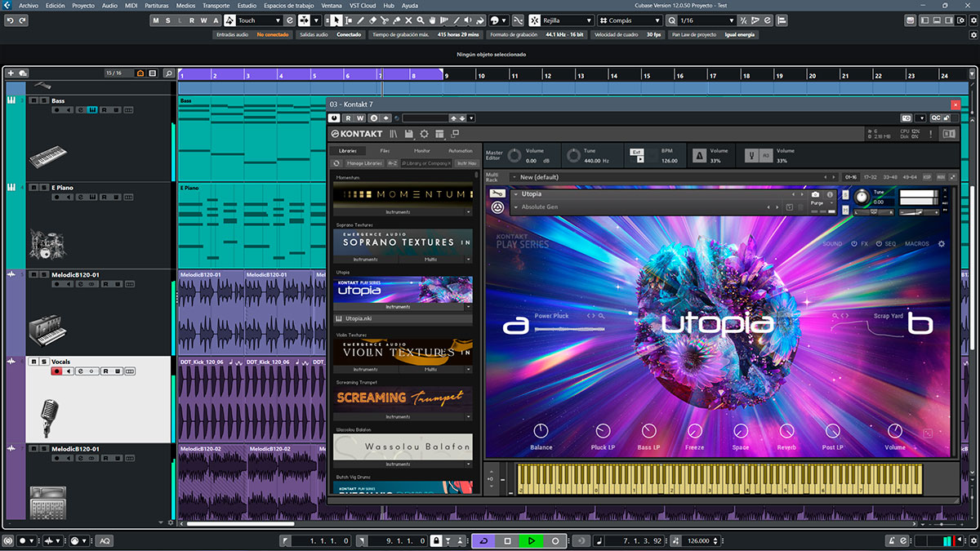
Task: Click the Redo arrow in toolbar
Action: tap(22, 20)
